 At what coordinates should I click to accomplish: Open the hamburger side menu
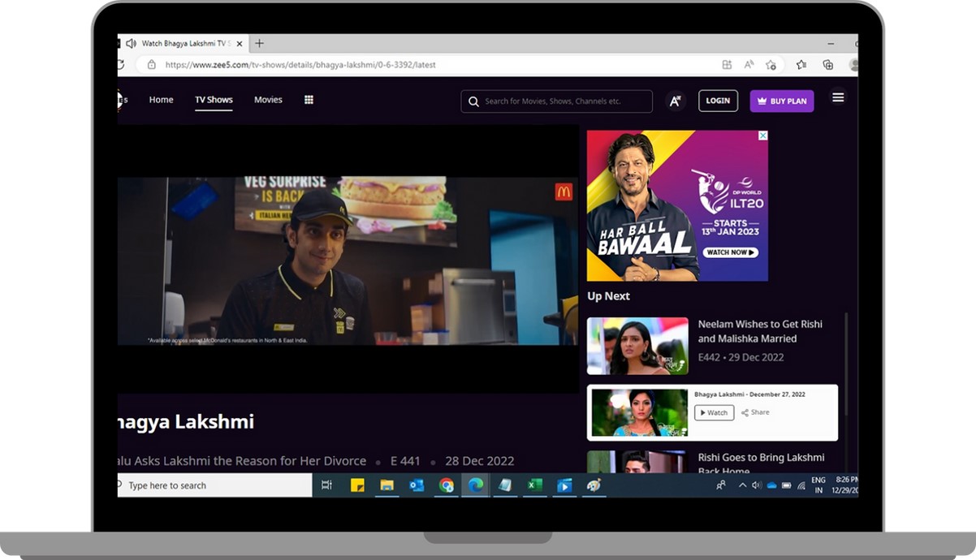[x=838, y=97]
